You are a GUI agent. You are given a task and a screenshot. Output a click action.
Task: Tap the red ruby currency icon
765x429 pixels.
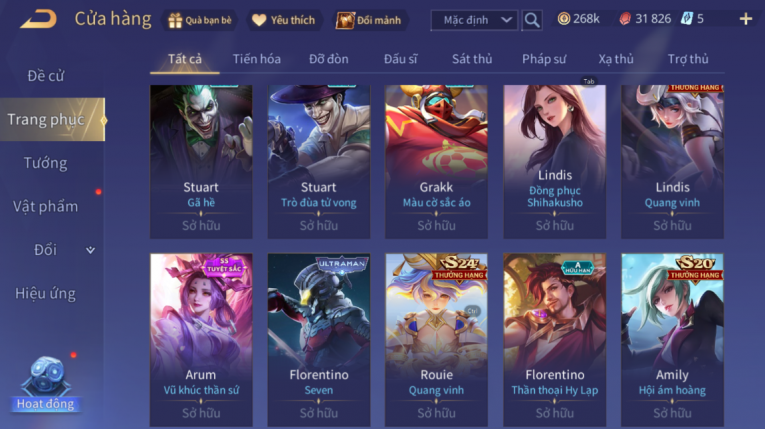tap(625, 19)
